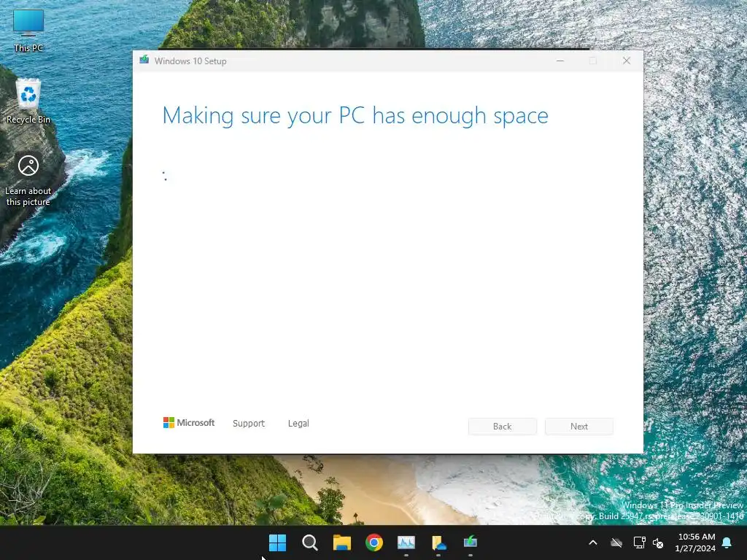Click the heading 'Making sure your PC has enough space'
This screenshot has height=560, width=747.
(x=355, y=116)
